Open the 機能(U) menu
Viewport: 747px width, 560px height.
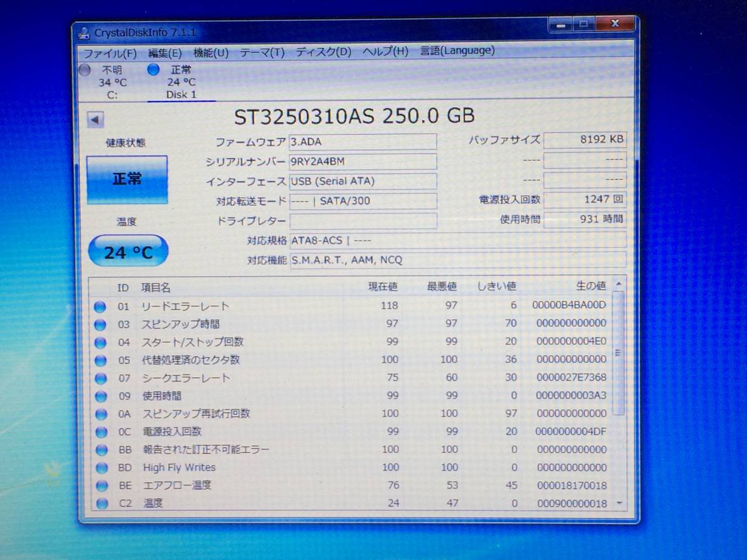click(211, 52)
